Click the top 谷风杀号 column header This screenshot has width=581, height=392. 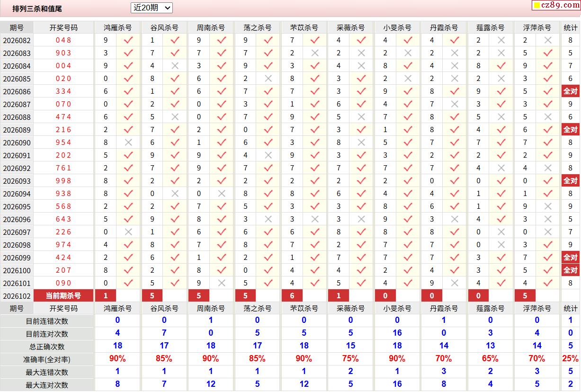[x=164, y=27]
